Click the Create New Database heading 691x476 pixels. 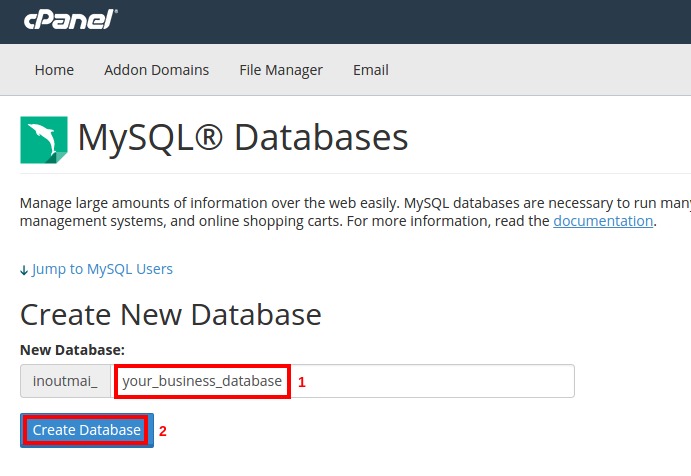(171, 315)
